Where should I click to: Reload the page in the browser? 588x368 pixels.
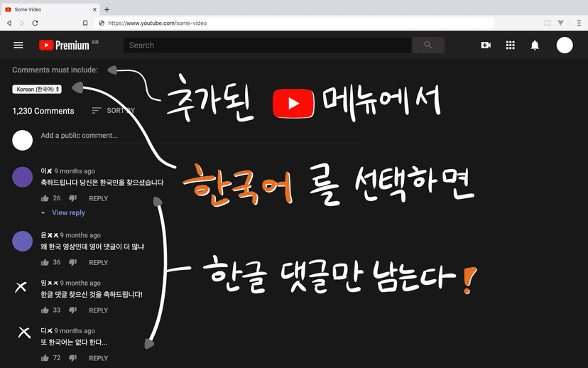[36, 23]
